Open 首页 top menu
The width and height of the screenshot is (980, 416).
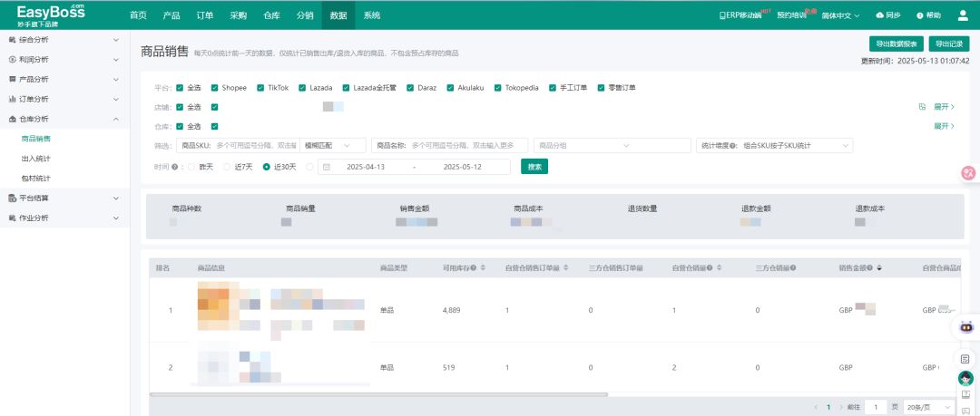[138, 15]
